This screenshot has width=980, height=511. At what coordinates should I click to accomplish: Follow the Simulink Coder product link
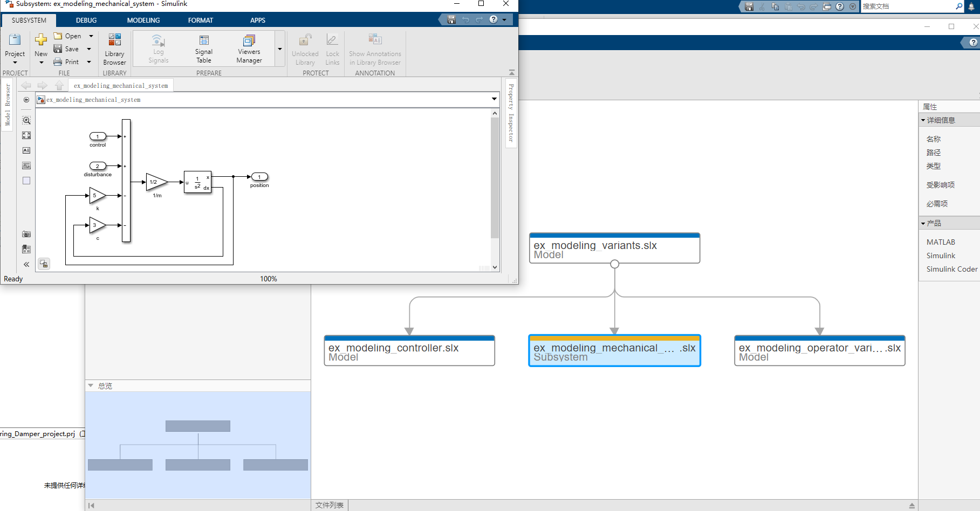click(x=951, y=268)
